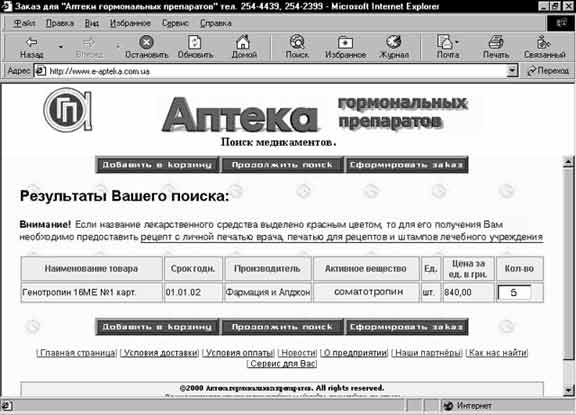Open the Файл menu
The width and height of the screenshot is (576, 415).
tap(24, 23)
